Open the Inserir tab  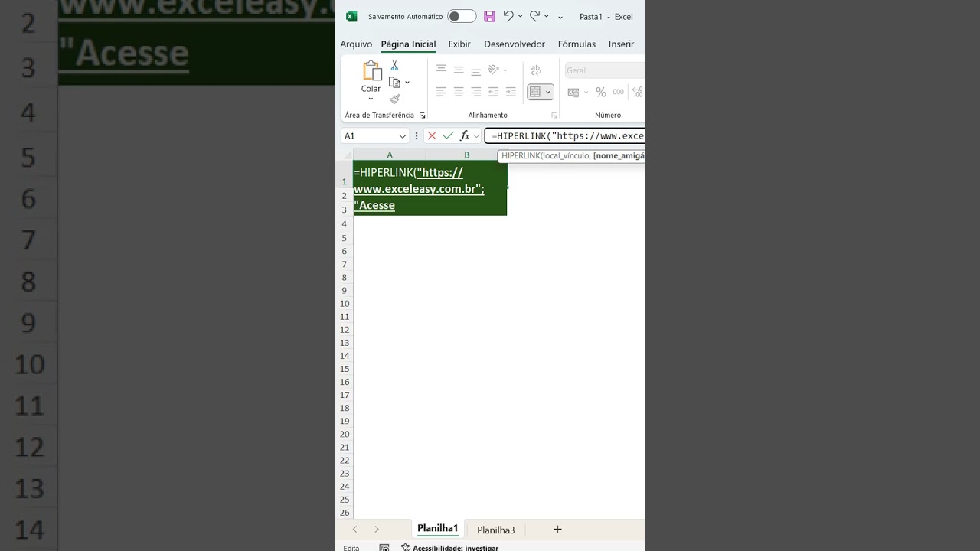click(x=621, y=44)
